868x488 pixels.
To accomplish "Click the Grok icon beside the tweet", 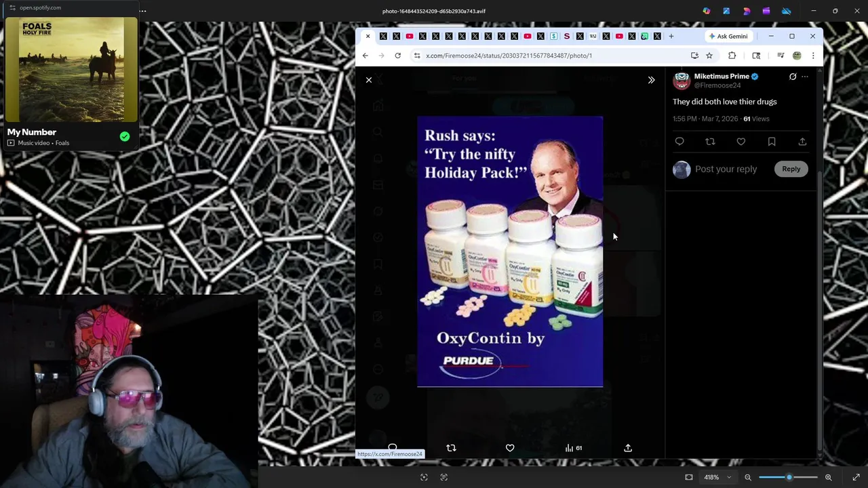I will (x=793, y=77).
